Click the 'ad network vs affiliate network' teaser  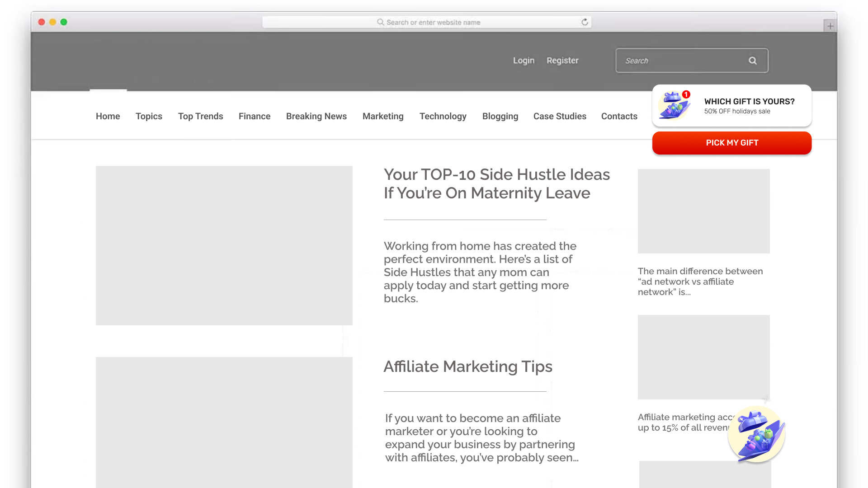coord(700,282)
